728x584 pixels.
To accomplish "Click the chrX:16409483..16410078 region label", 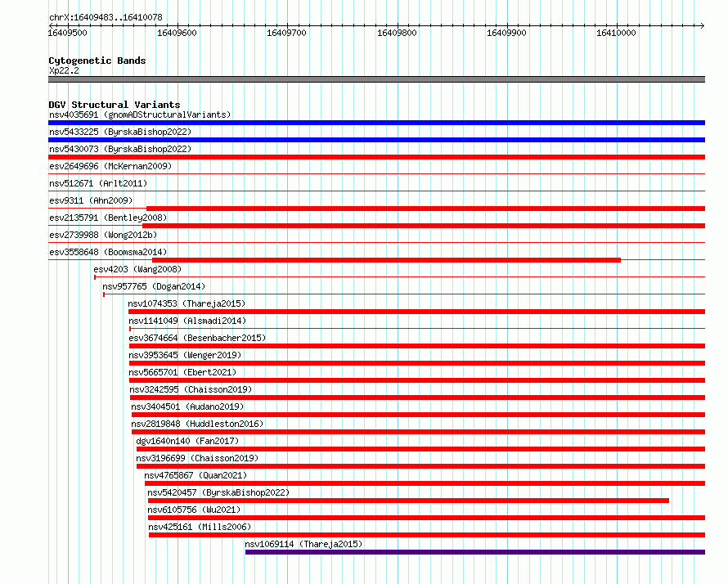I will click(x=106, y=17).
